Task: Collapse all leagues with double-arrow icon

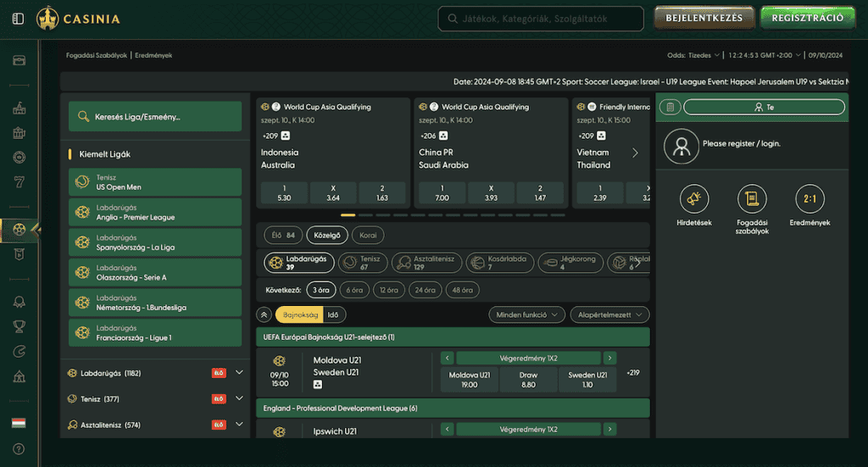Action: click(264, 314)
